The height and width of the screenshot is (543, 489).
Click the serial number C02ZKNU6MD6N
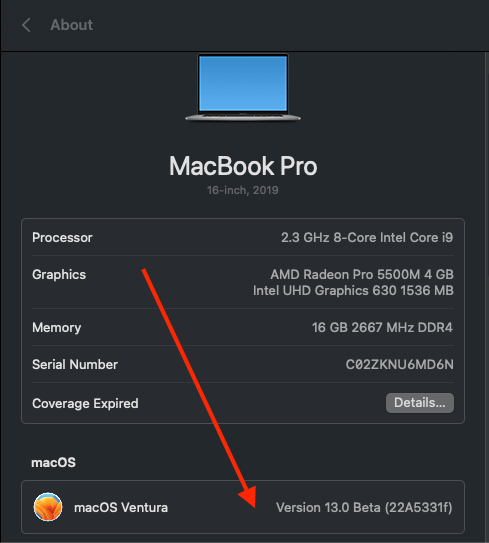(x=400, y=364)
